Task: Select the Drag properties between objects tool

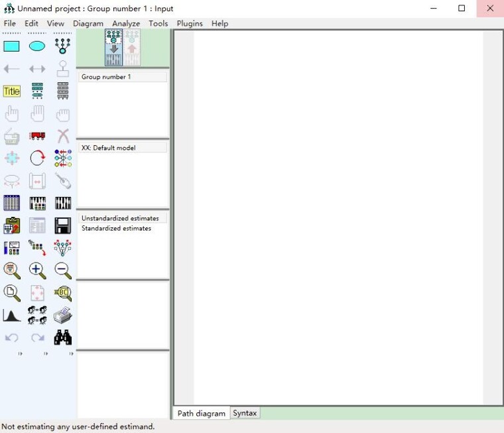Action: [37, 248]
